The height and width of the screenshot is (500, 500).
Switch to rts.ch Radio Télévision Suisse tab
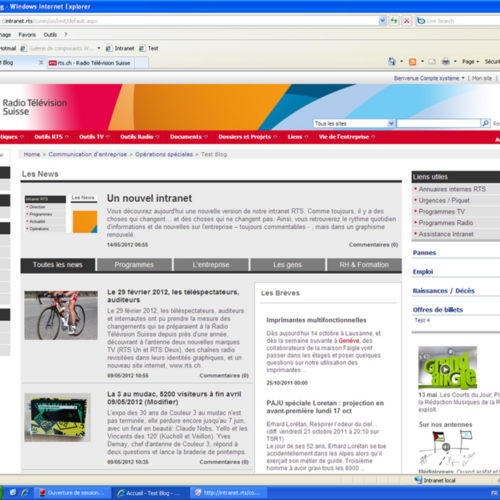coord(90,63)
